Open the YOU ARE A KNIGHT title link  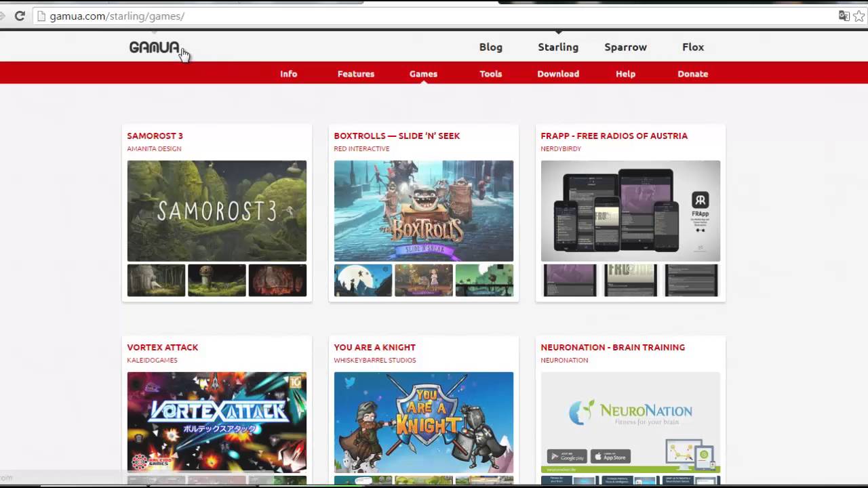point(374,347)
